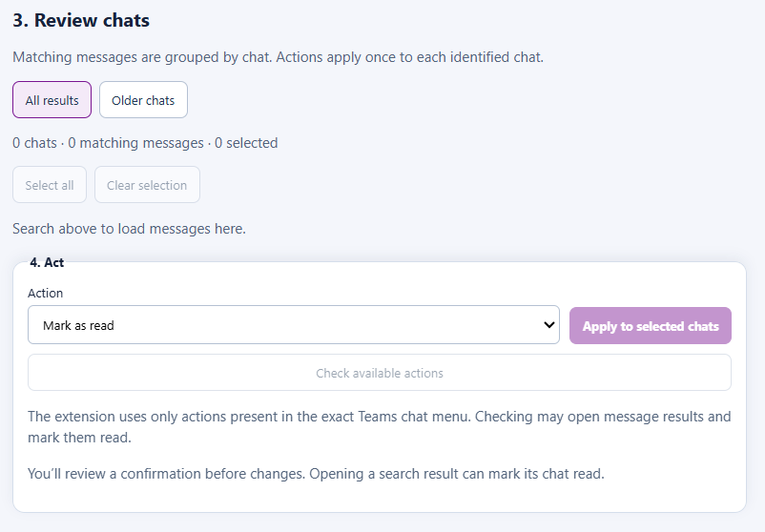Click the review a confirmation note
Viewport: 765px width, 532px height.
point(316,474)
